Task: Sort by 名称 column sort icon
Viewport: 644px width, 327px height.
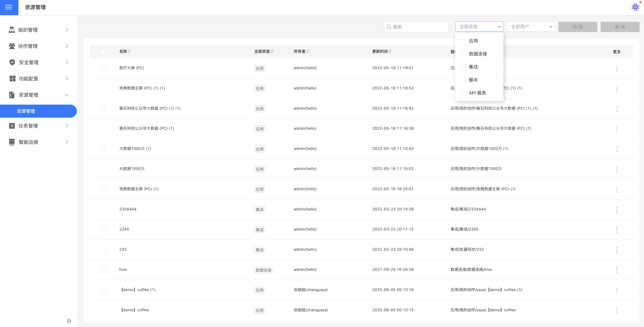Action: [x=130, y=51]
